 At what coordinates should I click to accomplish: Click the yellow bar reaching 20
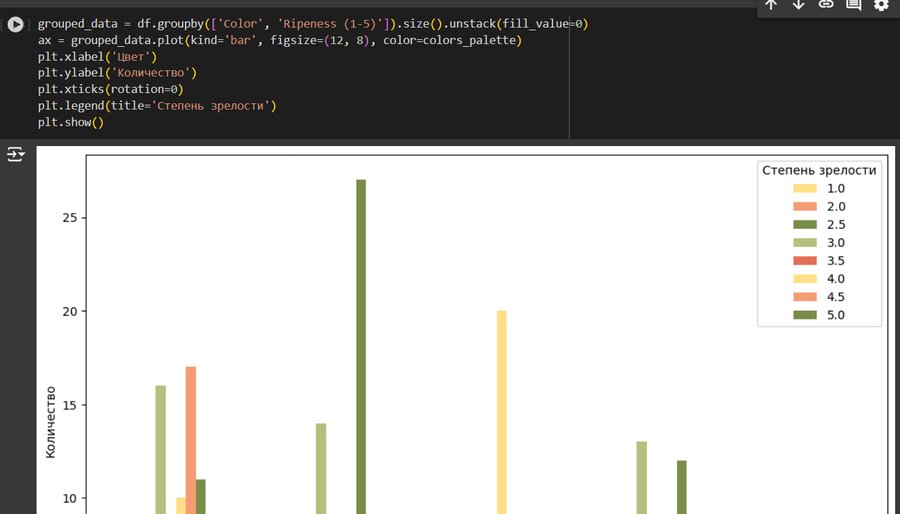pyautogui.click(x=502, y=412)
